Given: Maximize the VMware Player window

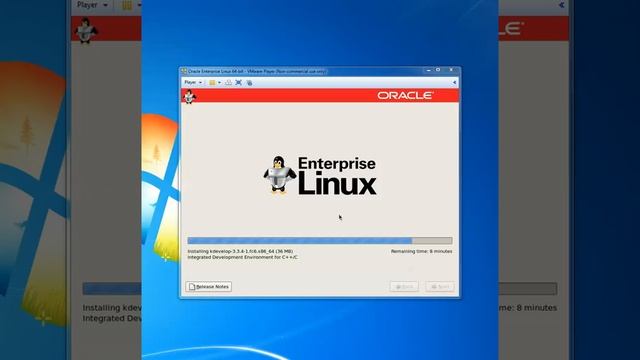Looking at the screenshot, I should click(438, 70).
